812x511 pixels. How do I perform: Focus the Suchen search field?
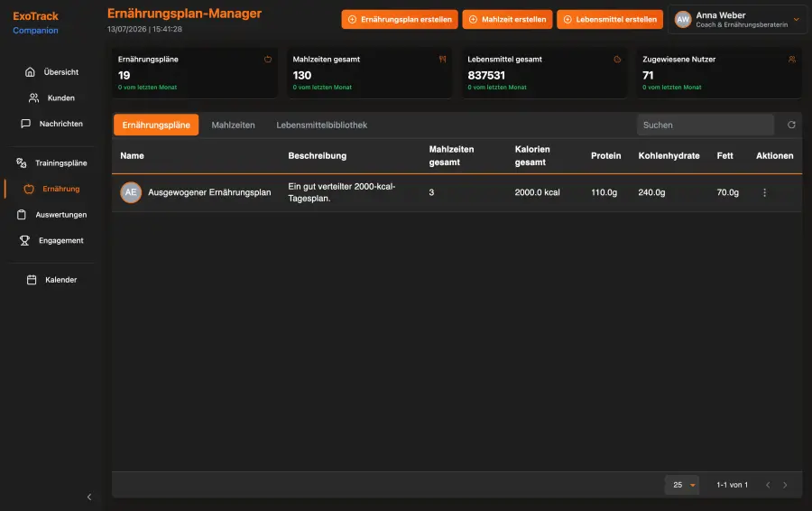coord(706,125)
